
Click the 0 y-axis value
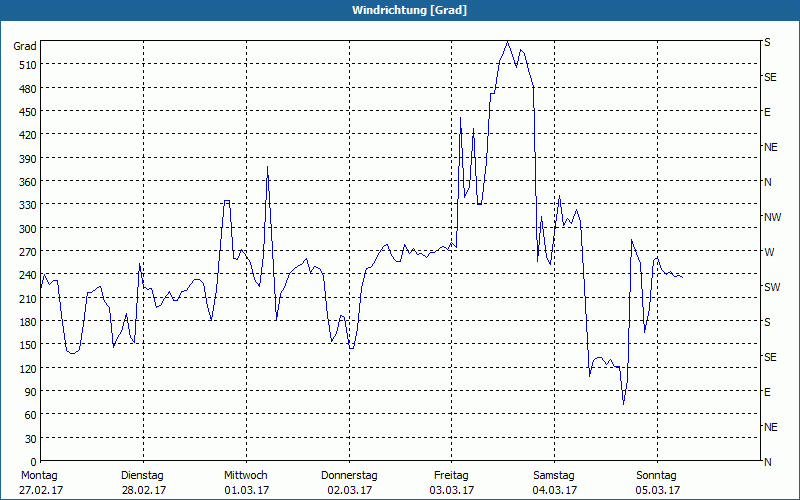34,462
